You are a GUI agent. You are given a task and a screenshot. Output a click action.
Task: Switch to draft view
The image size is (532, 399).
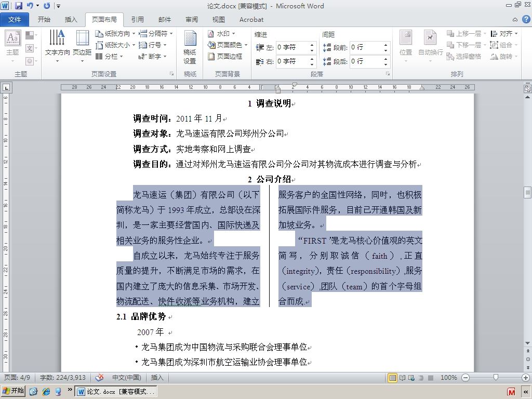tap(431, 378)
